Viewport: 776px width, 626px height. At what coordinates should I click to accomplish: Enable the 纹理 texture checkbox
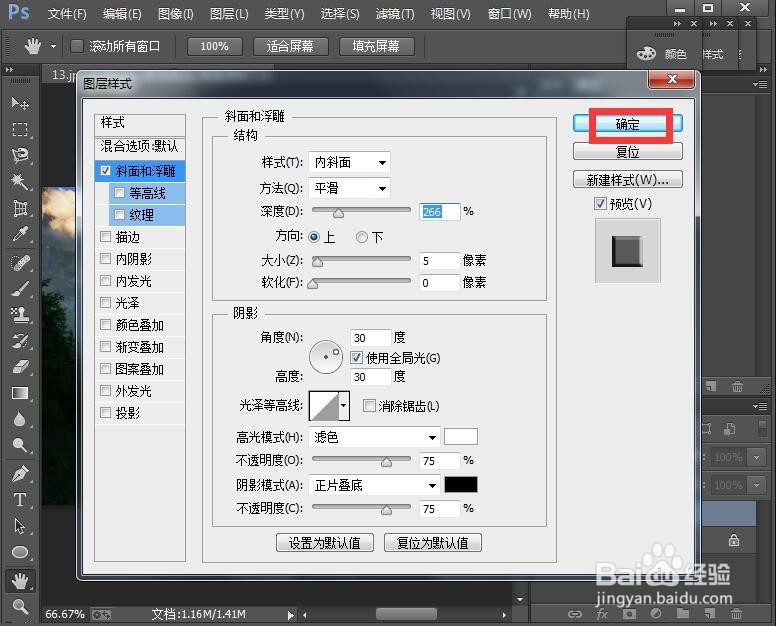tap(119, 214)
